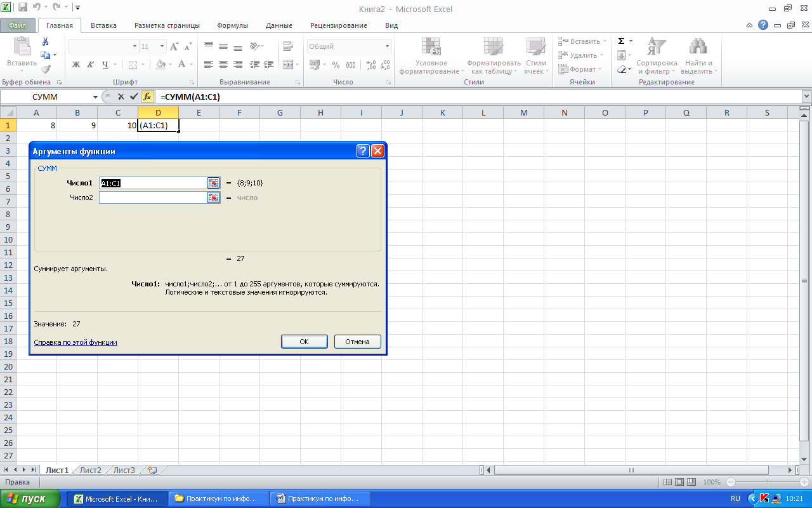Select the Лист3 sheet tab

pos(124,471)
